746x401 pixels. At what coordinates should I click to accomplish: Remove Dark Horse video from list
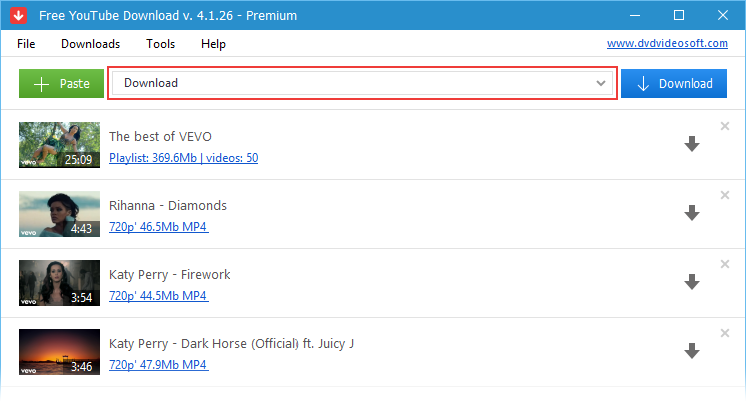click(x=725, y=333)
